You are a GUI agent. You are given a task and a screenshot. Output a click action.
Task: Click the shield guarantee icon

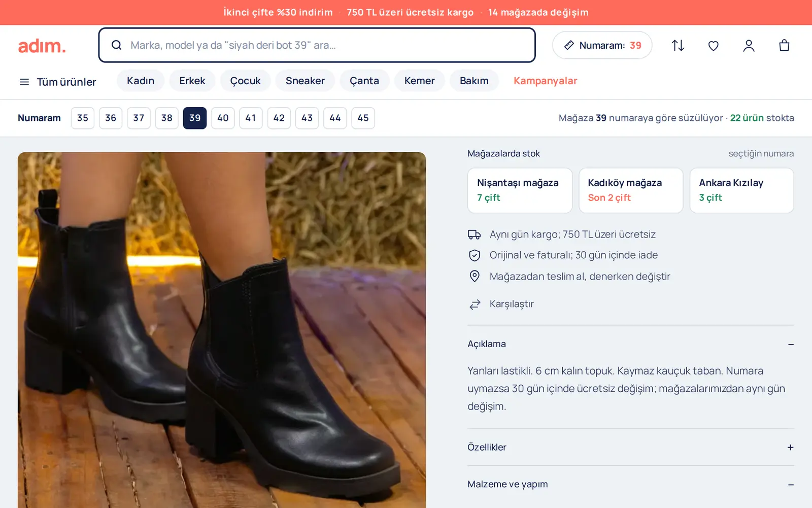(474, 255)
